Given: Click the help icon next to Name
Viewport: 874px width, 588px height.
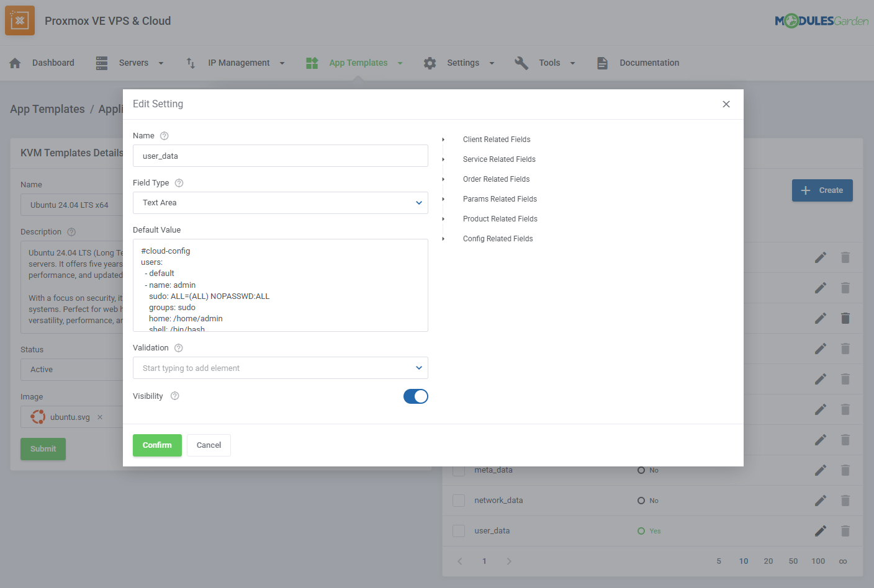Looking at the screenshot, I should [x=163, y=135].
